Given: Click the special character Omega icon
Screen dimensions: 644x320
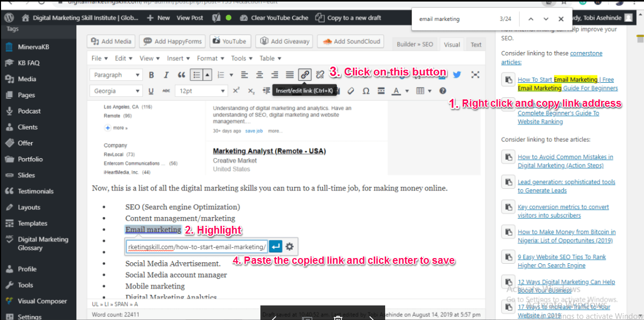Looking at the screenshot, I should 366,91.
